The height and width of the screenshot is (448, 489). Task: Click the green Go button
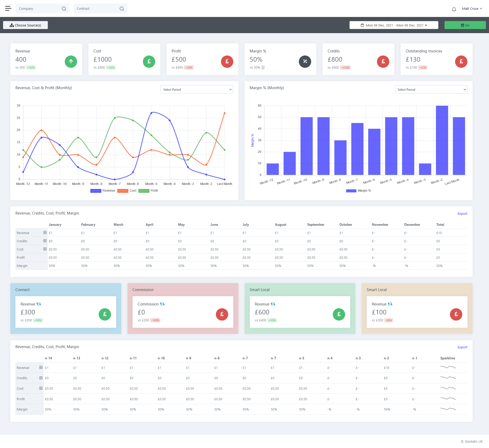pos(465,25)
